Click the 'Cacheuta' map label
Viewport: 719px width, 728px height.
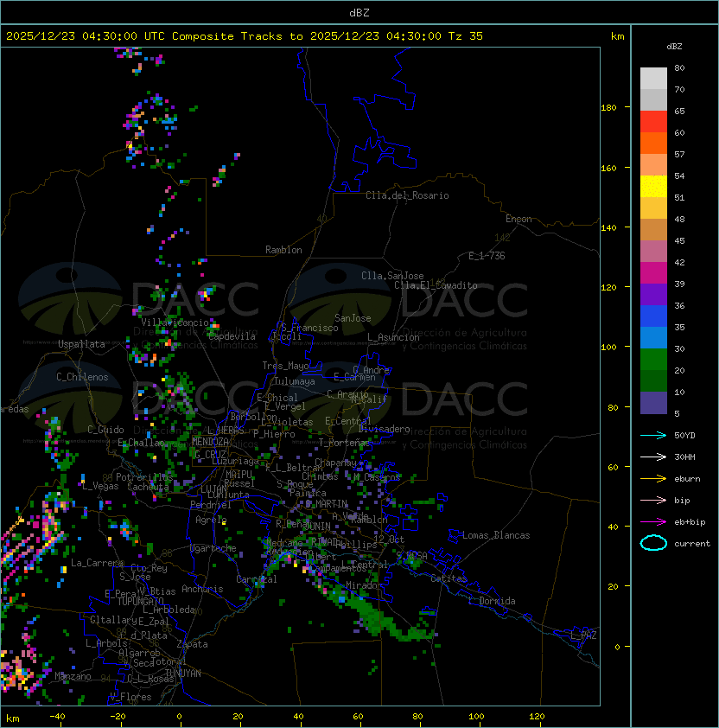pos(148,487)
